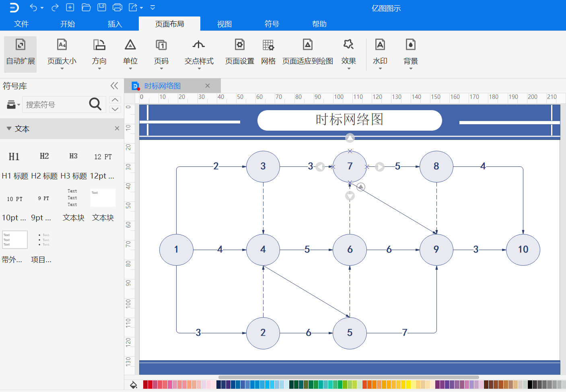Open 方向 orientation dropdown

click(x=99, y=54)
